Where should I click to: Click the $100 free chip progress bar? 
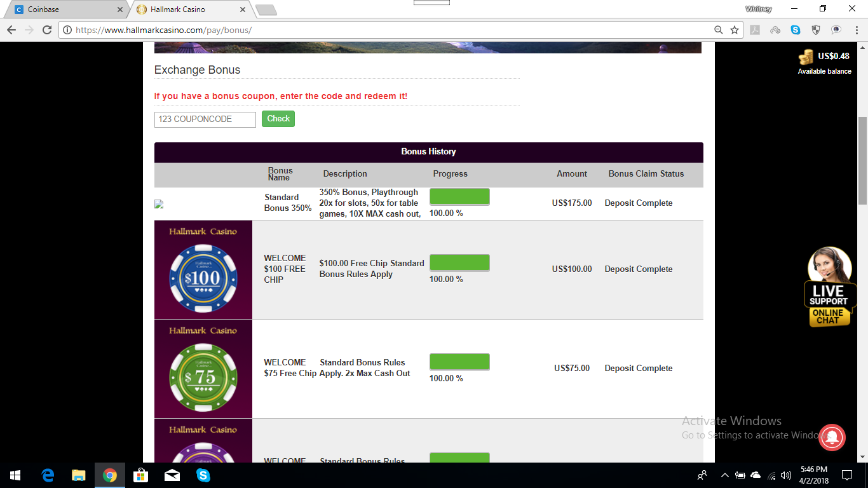(459, 263)
